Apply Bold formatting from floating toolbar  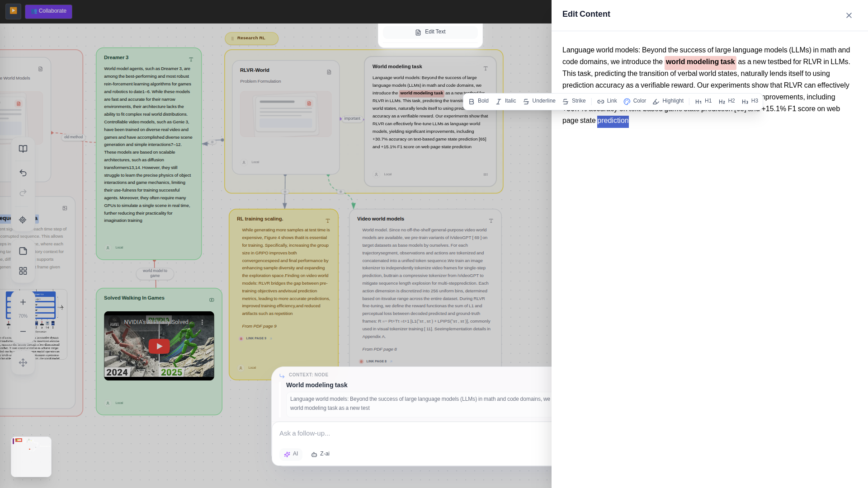click(x=479, y=101)
